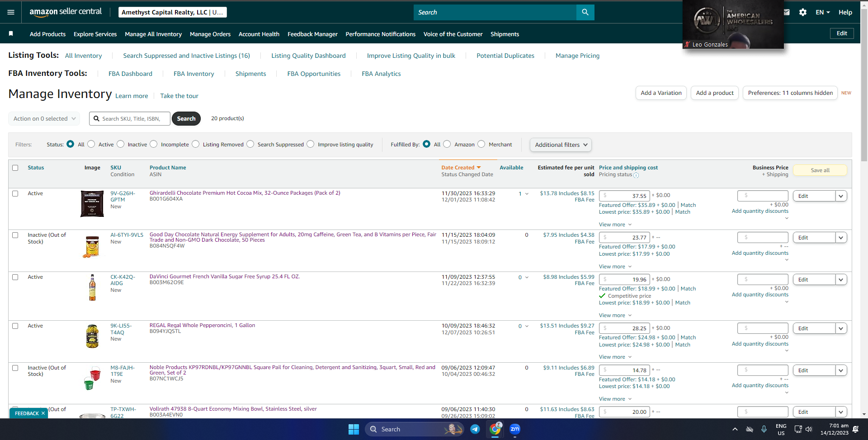The width and height of the screenshot is (868, 440).
Task: Click the SKU search input field
Action: 130,119
